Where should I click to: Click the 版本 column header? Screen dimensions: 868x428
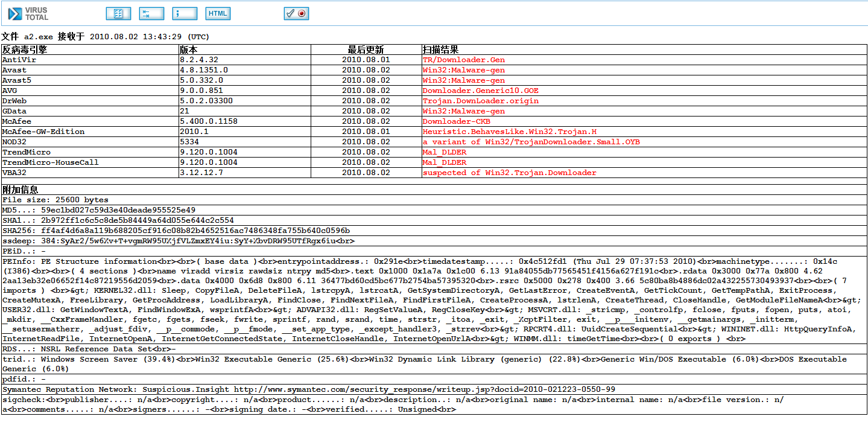coord(188,50)
